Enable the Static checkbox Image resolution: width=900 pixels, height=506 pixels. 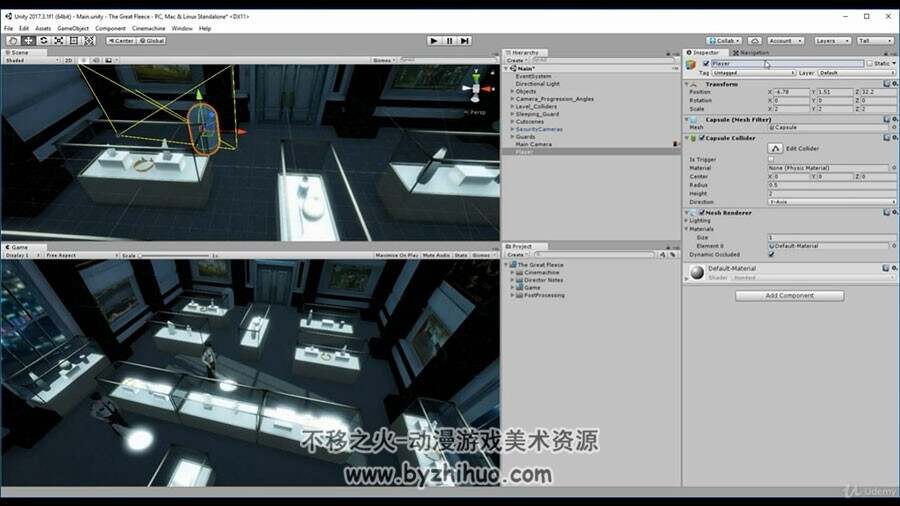click(x=870, y=64)
